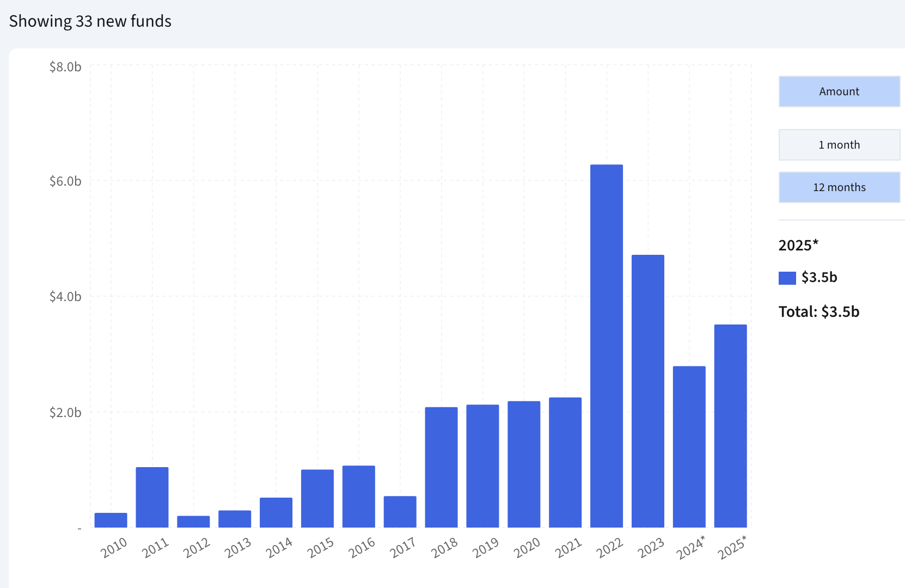Switch to 12 months interval
The height and width of the screenshot is (588, 905).
pyautogui.click(x=839, y=187)
